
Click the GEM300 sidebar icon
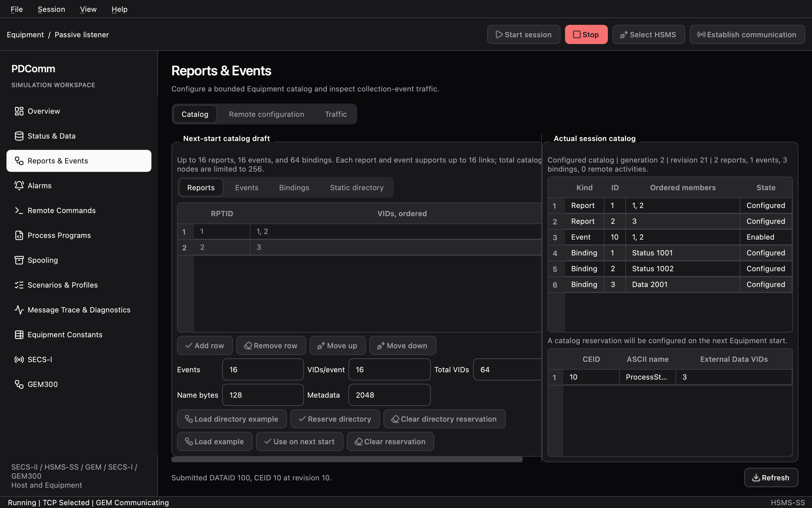pyautogui.click(x=19, y=385)
